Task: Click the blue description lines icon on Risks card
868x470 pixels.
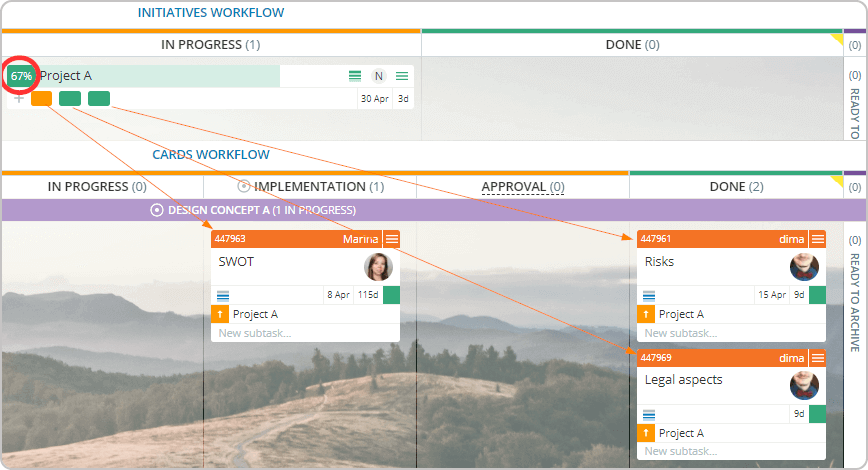Action: (649, 296)
